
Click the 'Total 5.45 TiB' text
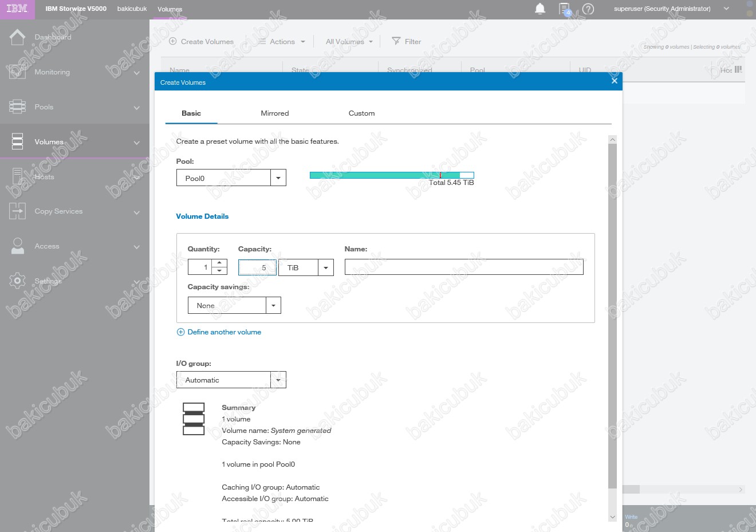point(451,183)
